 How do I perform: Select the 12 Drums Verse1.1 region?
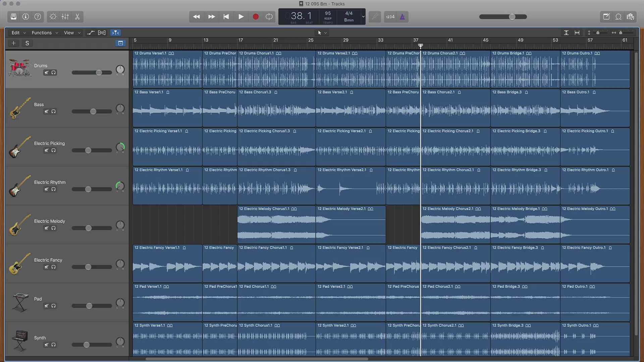[x=167, y=69]
